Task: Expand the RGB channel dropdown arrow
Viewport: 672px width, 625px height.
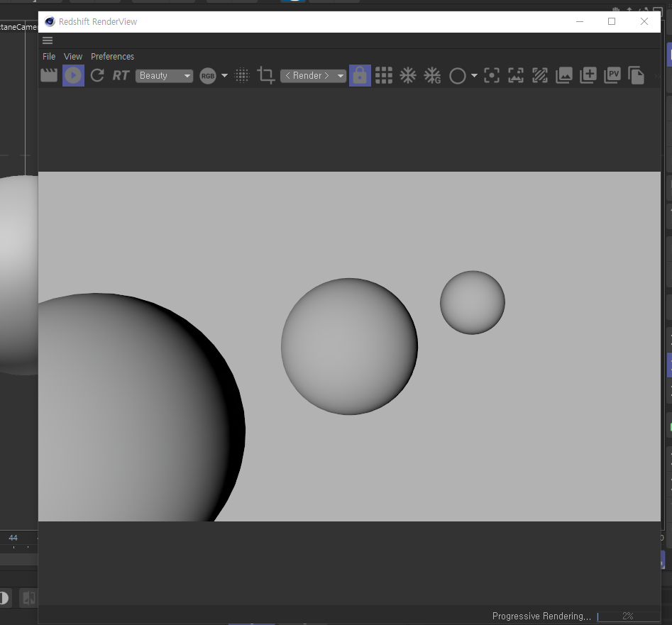Action: coord(224,76)
